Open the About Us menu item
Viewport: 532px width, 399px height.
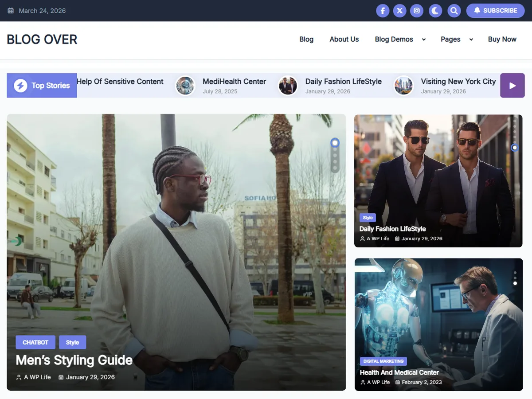point(344,39)
